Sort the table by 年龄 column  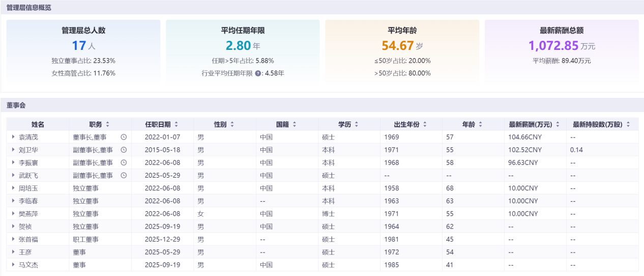(x=480, y=124)
